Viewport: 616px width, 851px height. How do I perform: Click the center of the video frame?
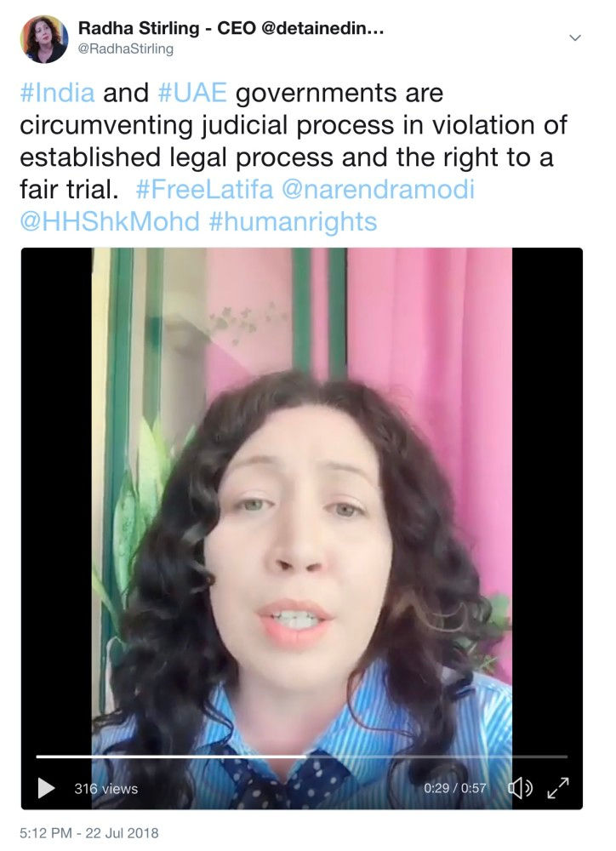[x=302, y=528]
